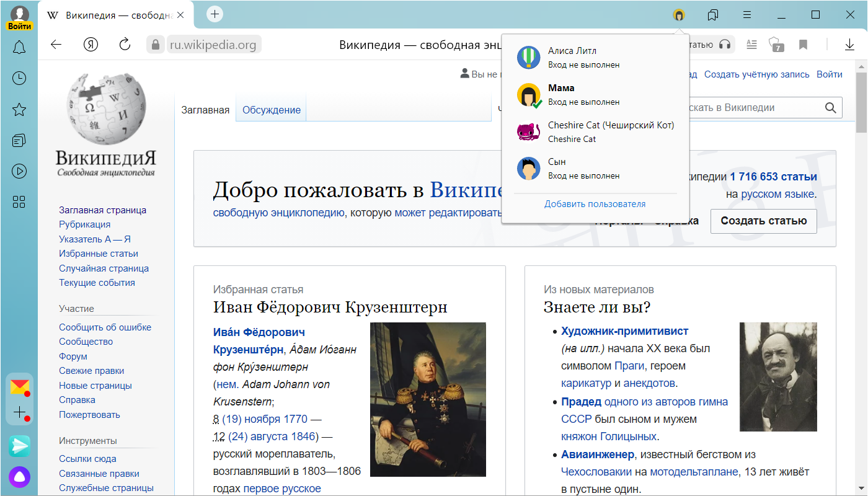Enable reader mode icon
The width and height of the screenshot is (868, 496).
tap(751, 45)
